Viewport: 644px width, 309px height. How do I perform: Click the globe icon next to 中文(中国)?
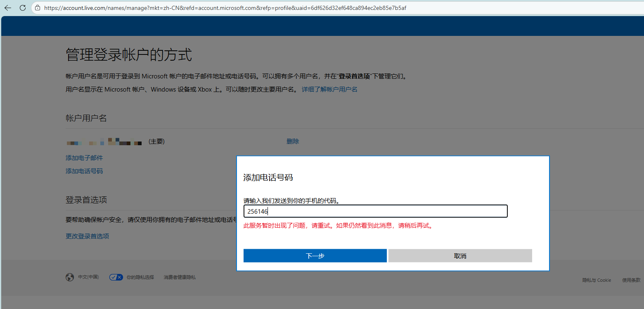(70, 277)
